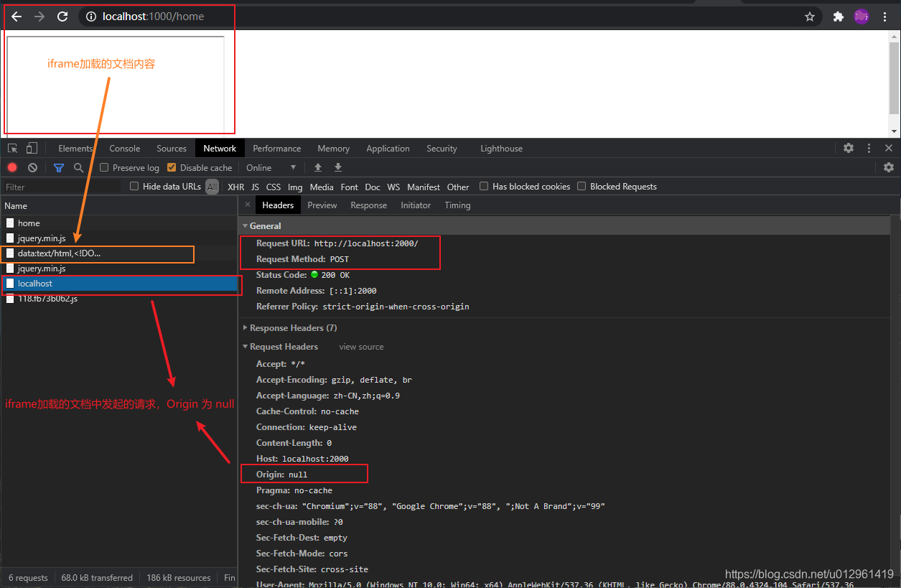901x588 pixels.
Task: Close the request details pane
Action: [248, 205]
